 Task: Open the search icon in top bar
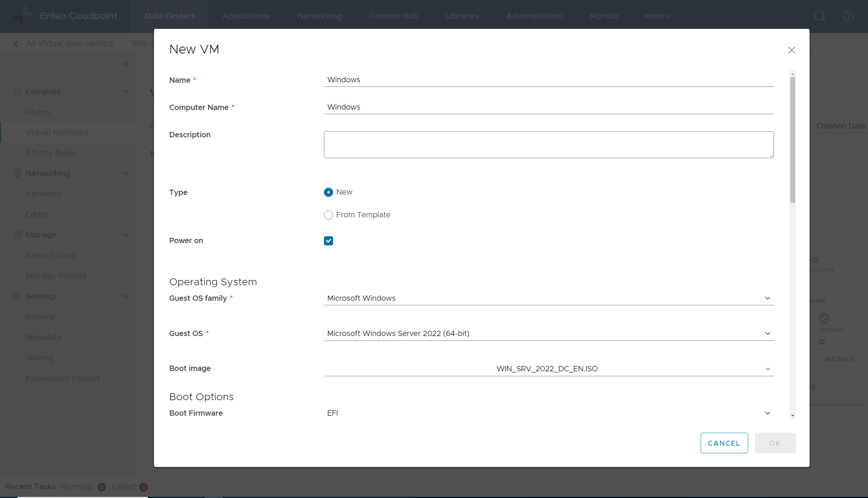pyautogui.click(x=820, y=16)
